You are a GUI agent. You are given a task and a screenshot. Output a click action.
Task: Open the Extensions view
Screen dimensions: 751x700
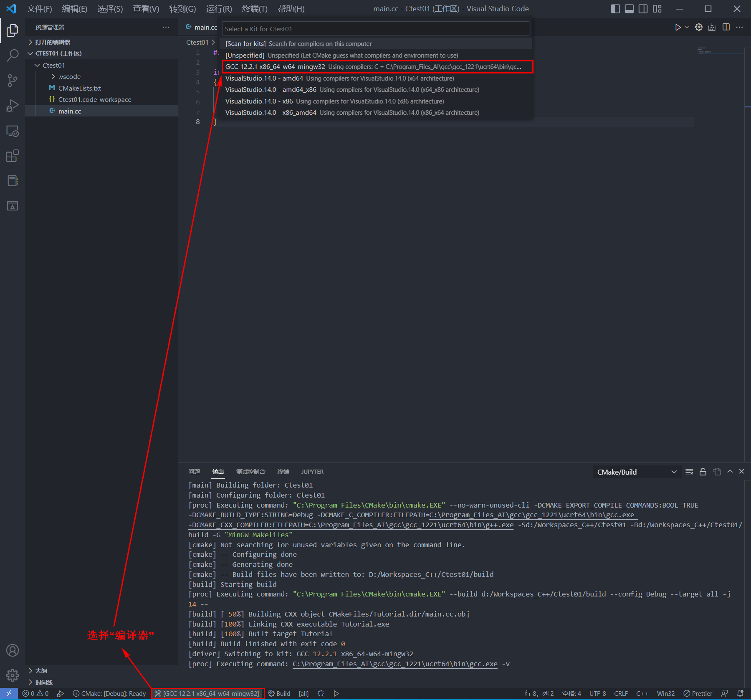tap(12, 156)
